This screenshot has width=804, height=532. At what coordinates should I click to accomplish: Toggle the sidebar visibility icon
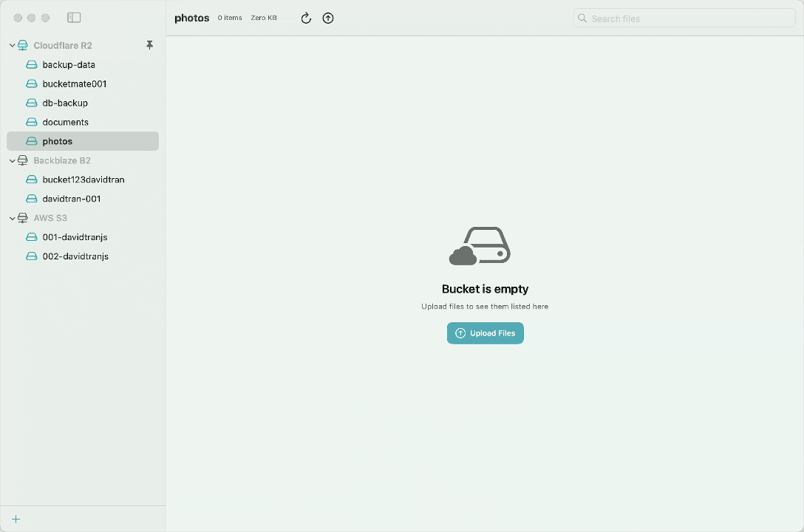73,17
